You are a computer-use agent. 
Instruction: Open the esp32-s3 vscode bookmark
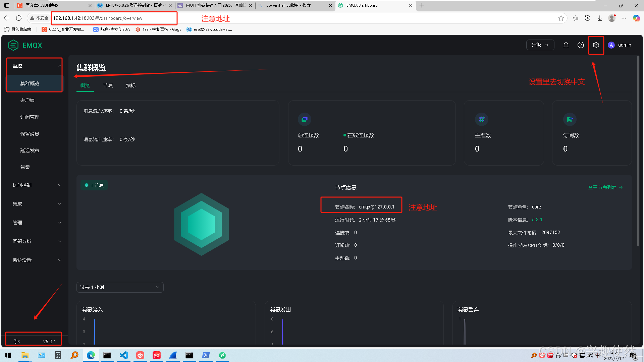209,29
